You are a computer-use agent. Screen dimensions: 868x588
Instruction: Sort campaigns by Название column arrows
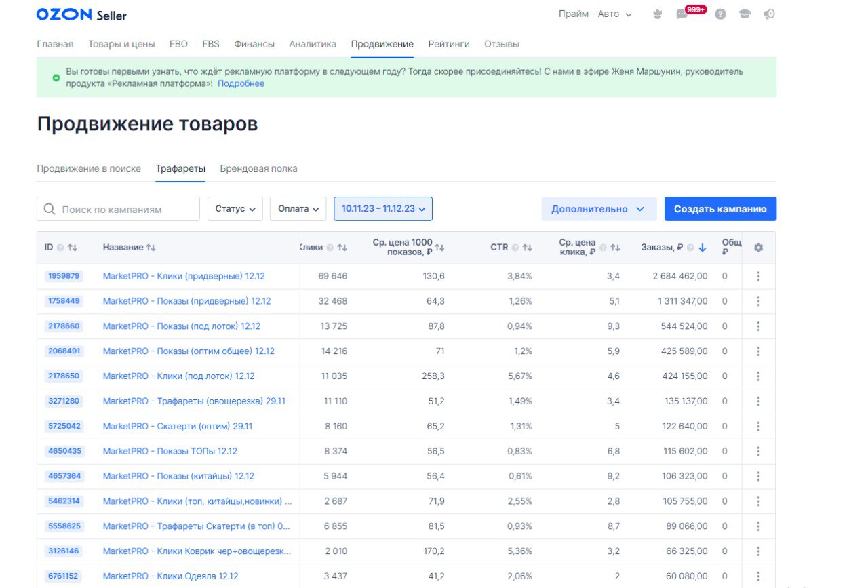click(x=151, y=248)
